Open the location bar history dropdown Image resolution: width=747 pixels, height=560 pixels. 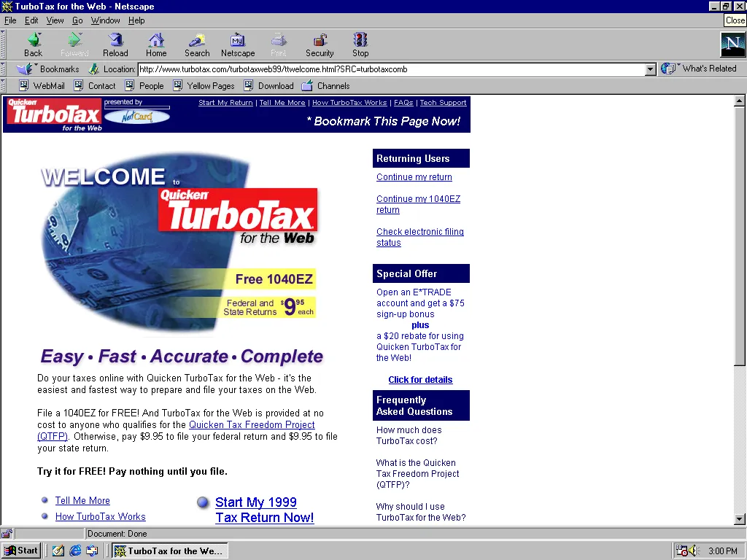coord(649,69)
